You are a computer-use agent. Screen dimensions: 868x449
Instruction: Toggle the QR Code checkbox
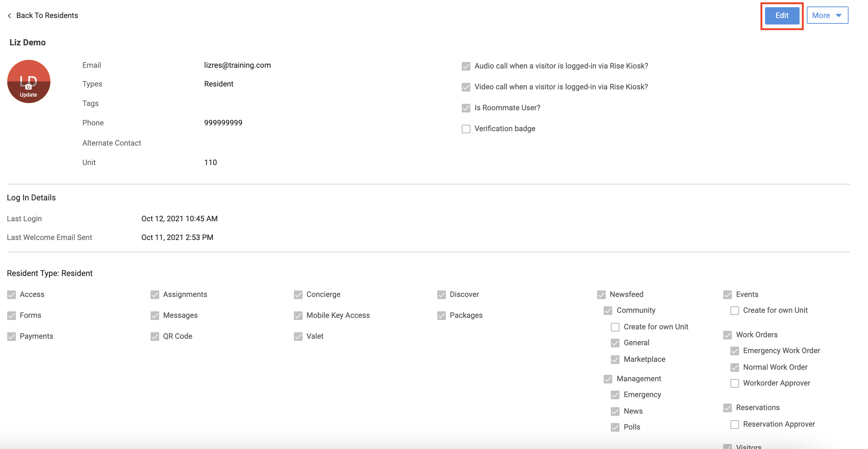click(155, 337)
